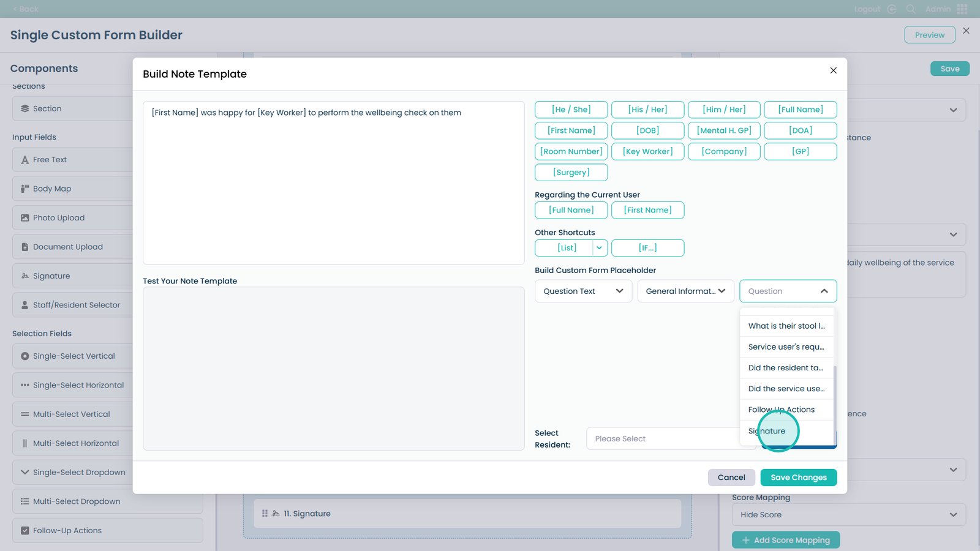Open the Question Text dropdown
Image resolution: width=980 pixels, height=551 pixels.
pos(582,291)
